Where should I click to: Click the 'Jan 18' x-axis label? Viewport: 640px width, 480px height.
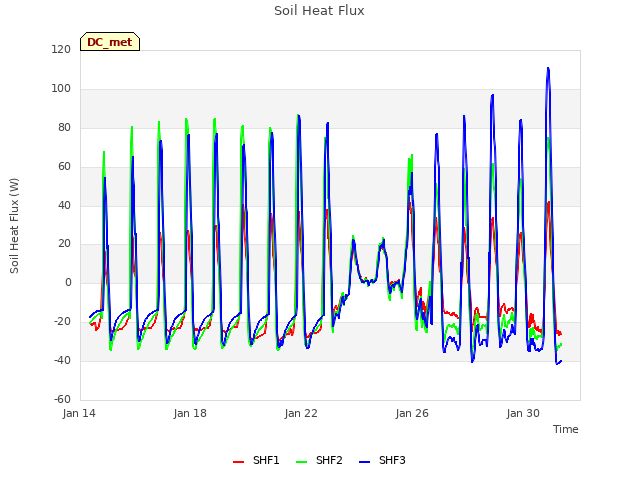coord(190,413)
